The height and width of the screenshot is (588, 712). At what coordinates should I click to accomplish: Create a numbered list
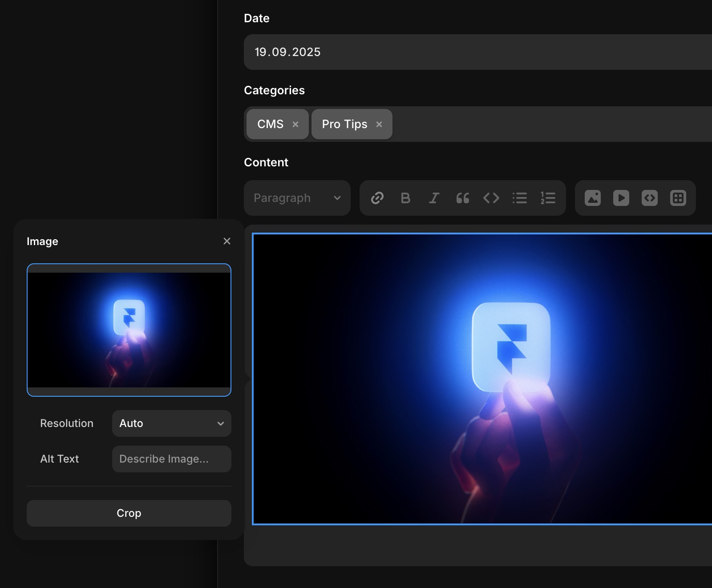(x=548, y=198)
